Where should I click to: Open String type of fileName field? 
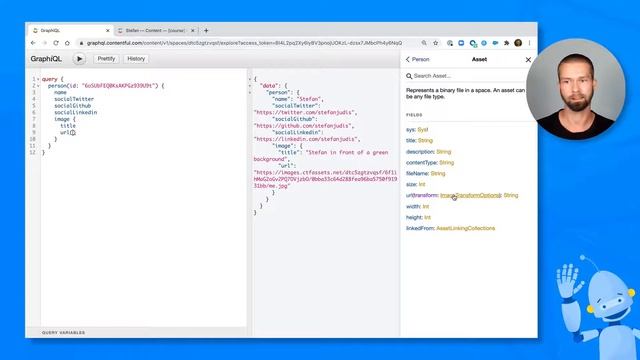click(x=438, y=173)
